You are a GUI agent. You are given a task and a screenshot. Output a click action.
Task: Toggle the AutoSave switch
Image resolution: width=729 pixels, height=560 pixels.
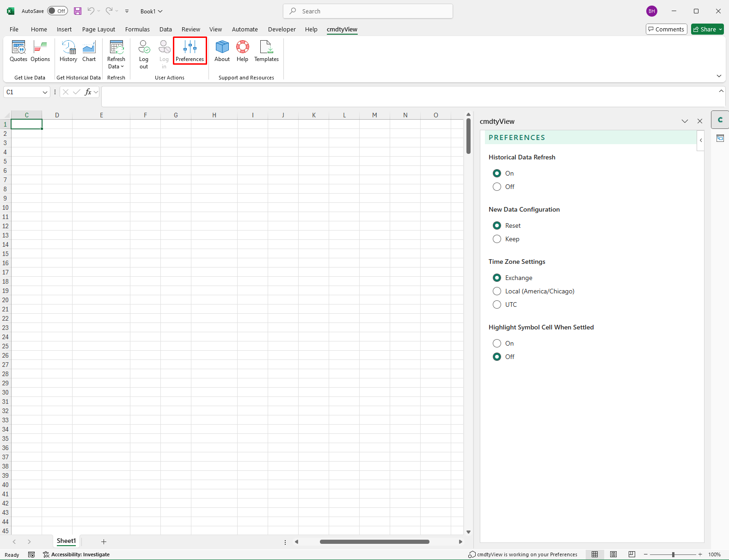tap(58, 11)
